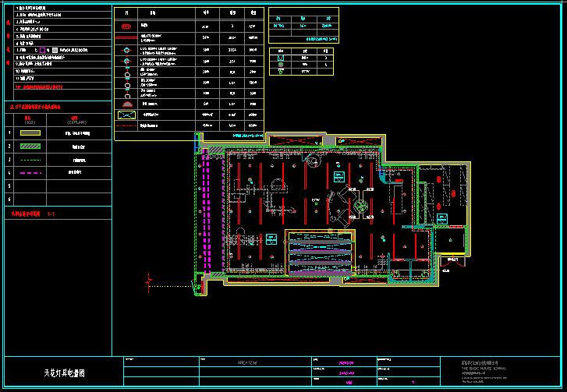
Task: Click the yellow-boxed cyan crossed rectangle symbol
Action: (126, 115)
